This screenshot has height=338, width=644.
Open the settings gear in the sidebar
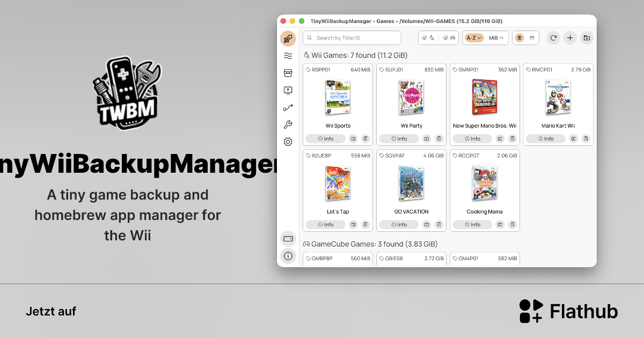(288, 141)
